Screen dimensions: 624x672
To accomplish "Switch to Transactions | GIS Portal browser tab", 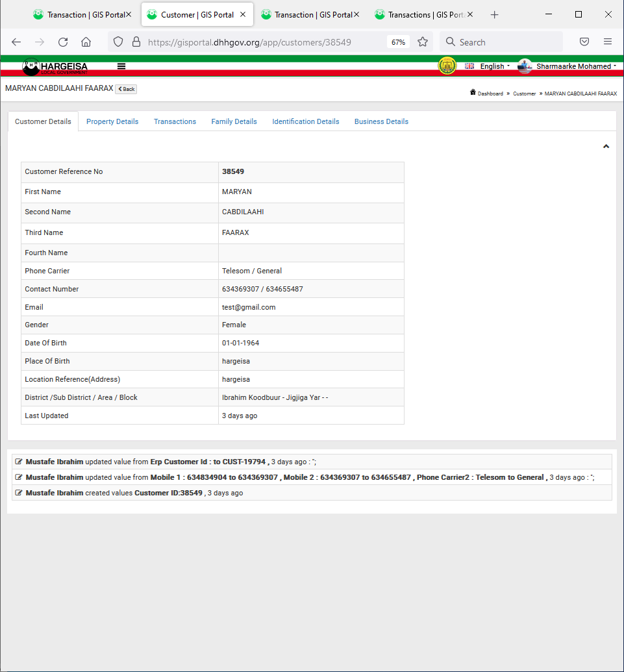I will [424, 14].
